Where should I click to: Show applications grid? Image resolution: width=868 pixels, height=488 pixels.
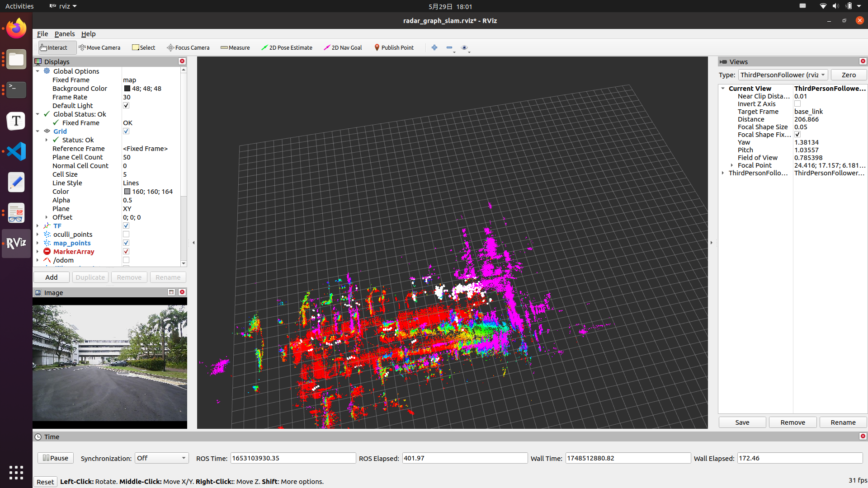tap(16, 473)
